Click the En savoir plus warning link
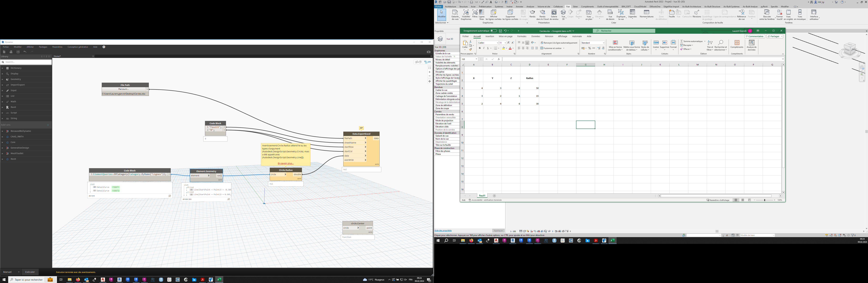The image size is (868, 283). pyautogui.click(x=285, y=164)
